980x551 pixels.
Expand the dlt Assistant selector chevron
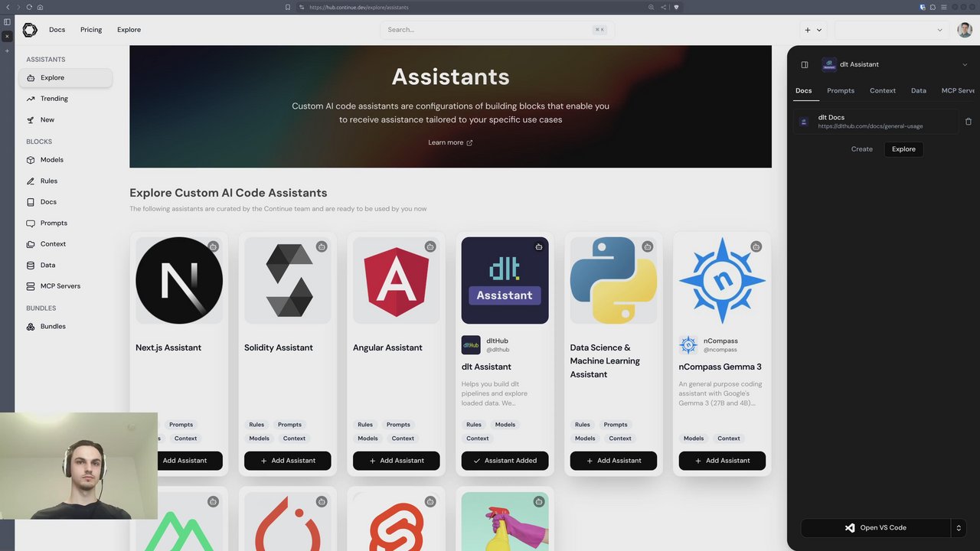tap(965, 64)
